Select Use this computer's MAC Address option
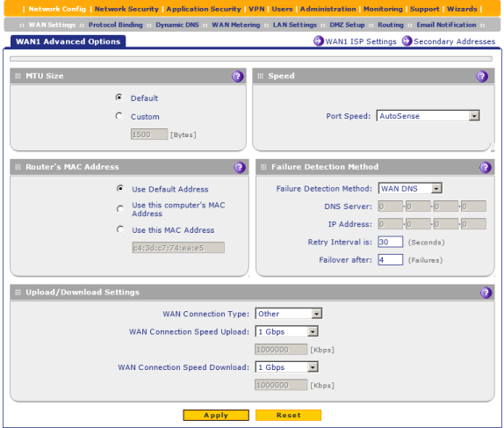This screenshot has height=428, width=504. [x=120, y=209]
